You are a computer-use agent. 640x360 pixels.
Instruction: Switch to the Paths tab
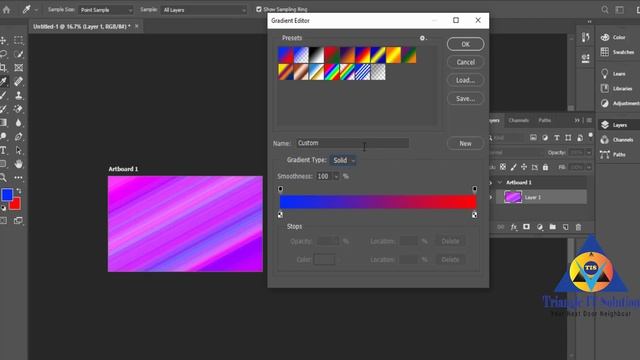coord(544,120)
